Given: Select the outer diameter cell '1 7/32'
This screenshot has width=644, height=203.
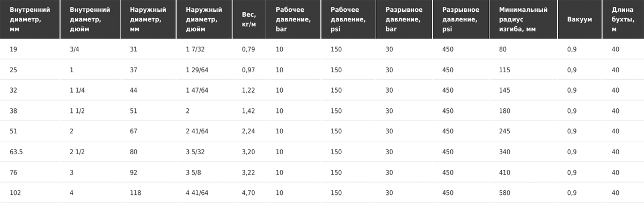Looking at the screenshot, I should point(195,50).
